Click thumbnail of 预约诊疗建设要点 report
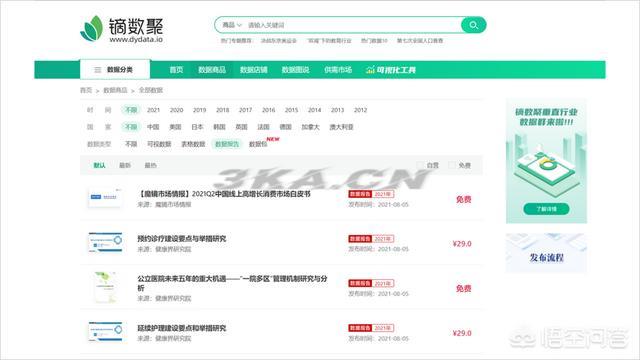Screen dimensions: 640x360 point(105,242)
